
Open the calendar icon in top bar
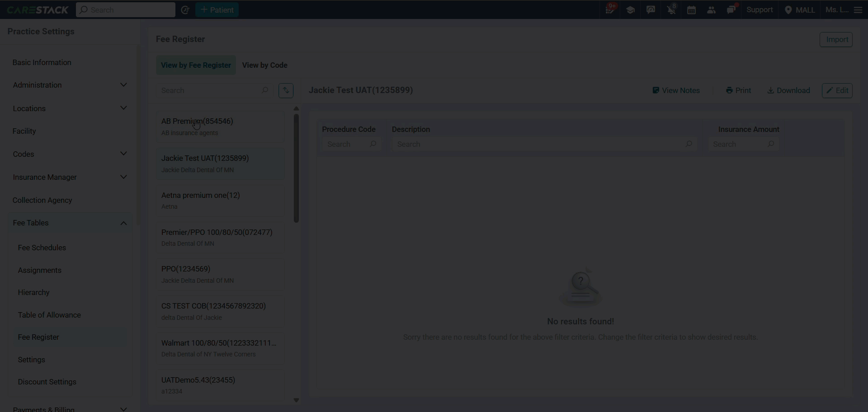(691, 10)
